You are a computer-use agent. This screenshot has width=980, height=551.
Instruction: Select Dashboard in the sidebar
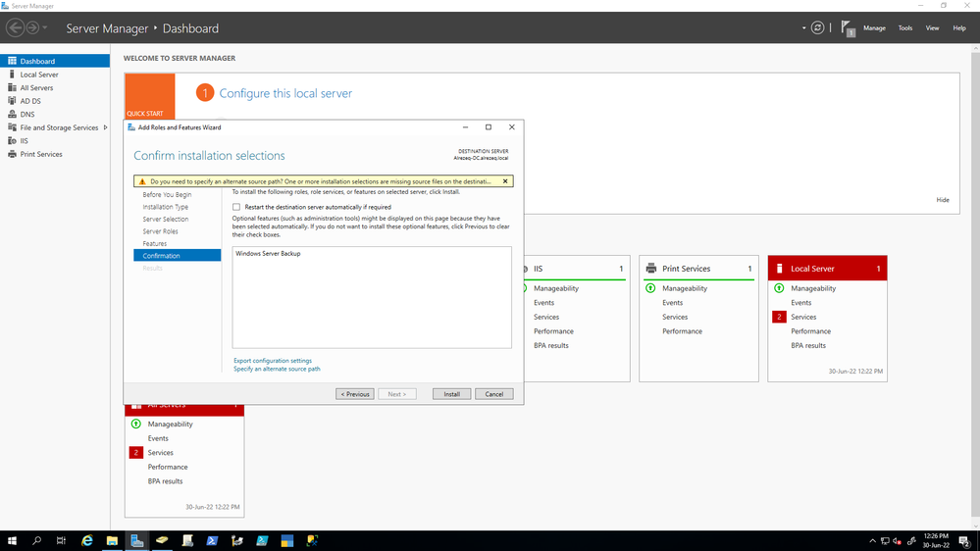point(55,61)
